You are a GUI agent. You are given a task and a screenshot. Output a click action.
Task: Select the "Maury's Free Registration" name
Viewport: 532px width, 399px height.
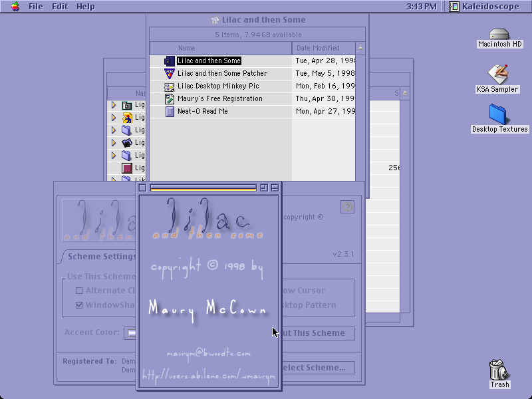pos(220,98)
